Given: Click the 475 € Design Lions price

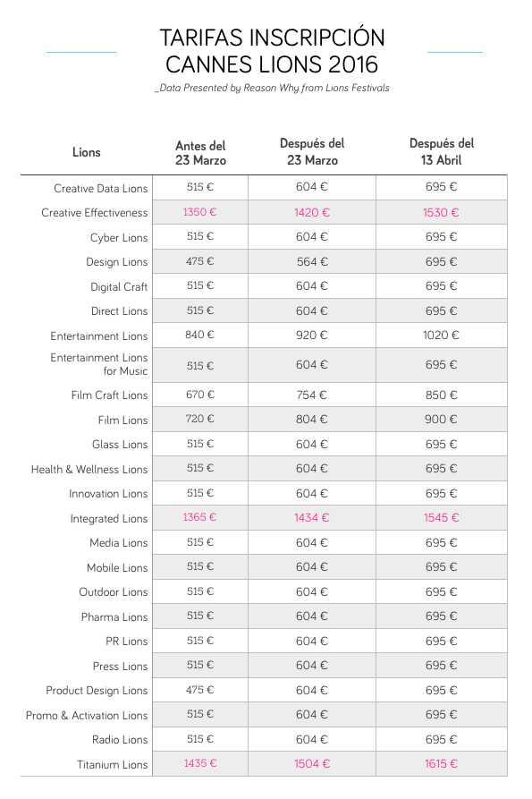Looking at the screenshot, I should [x=200, y=261].
